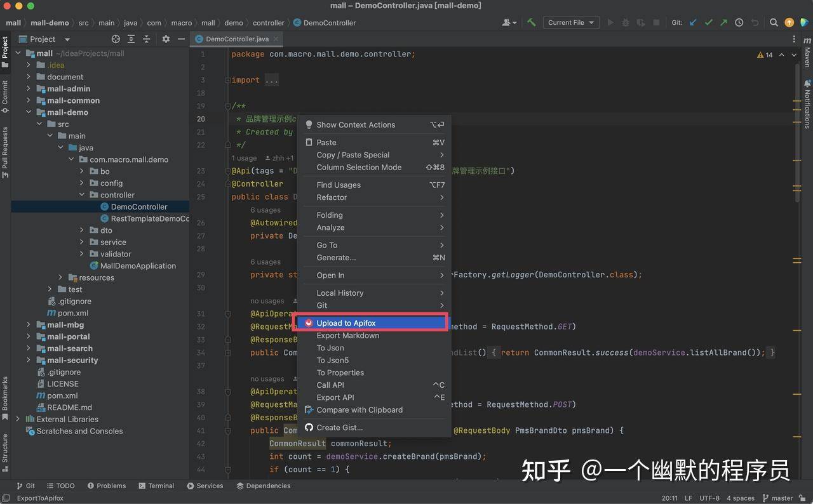This screenshot has width=813, height=504.
Task: Open Project panel settings gear
Action: tap(166, 39)
